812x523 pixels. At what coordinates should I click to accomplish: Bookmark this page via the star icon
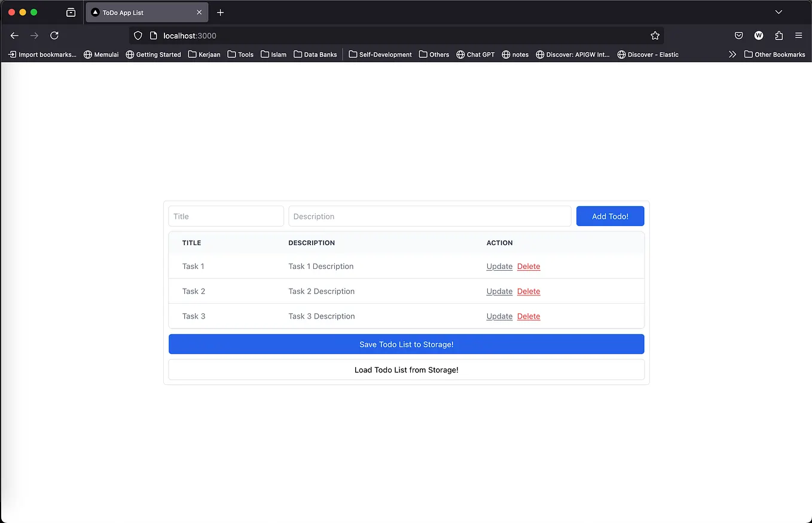coord(655,35)
